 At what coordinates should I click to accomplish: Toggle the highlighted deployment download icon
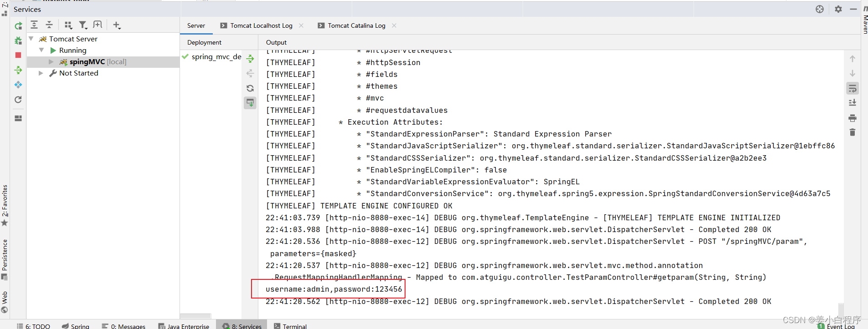pyautogui.click(x=250, y=103)
